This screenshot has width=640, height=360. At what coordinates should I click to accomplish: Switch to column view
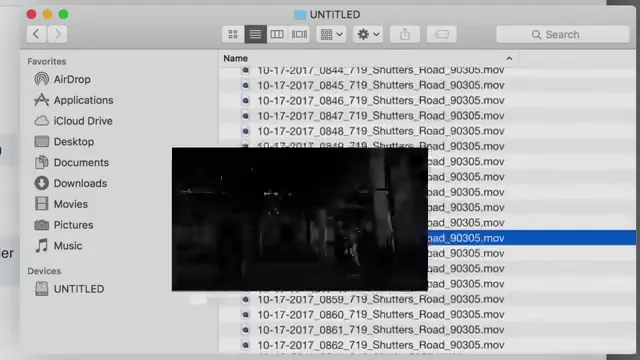pyautogui.click(x=277, y=34)
